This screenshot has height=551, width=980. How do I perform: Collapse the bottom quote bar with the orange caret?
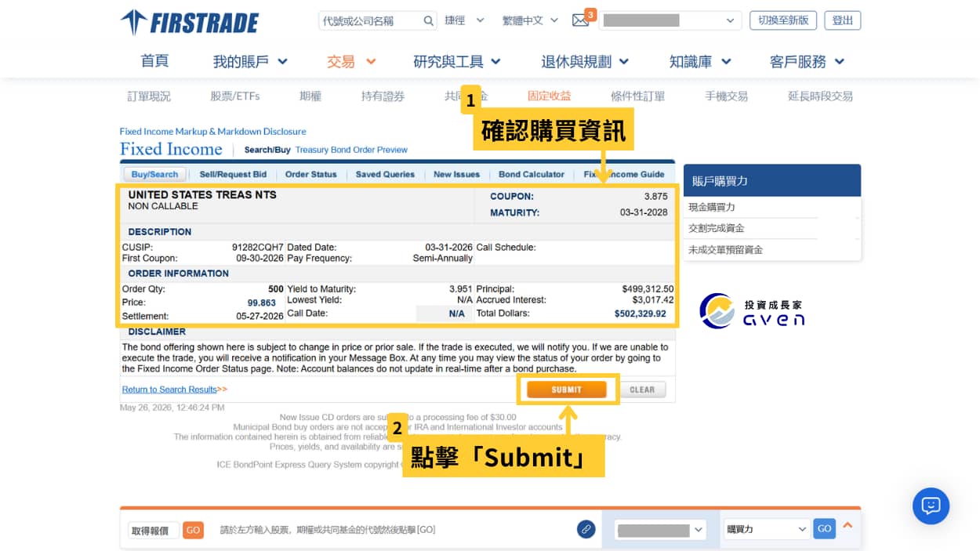(848, 526)
